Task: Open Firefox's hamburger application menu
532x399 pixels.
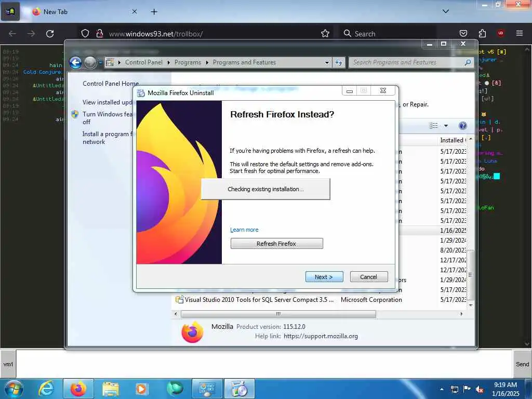Action: [519, 33]
